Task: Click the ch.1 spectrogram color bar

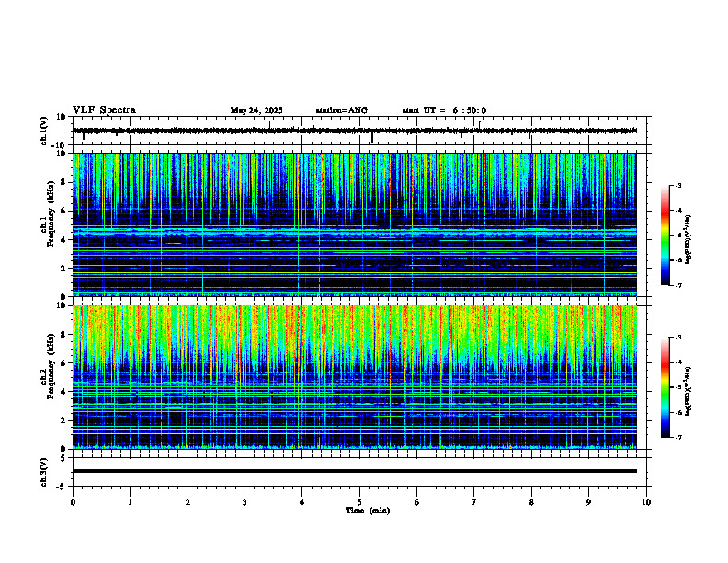Action: click(x=665, y=236)
